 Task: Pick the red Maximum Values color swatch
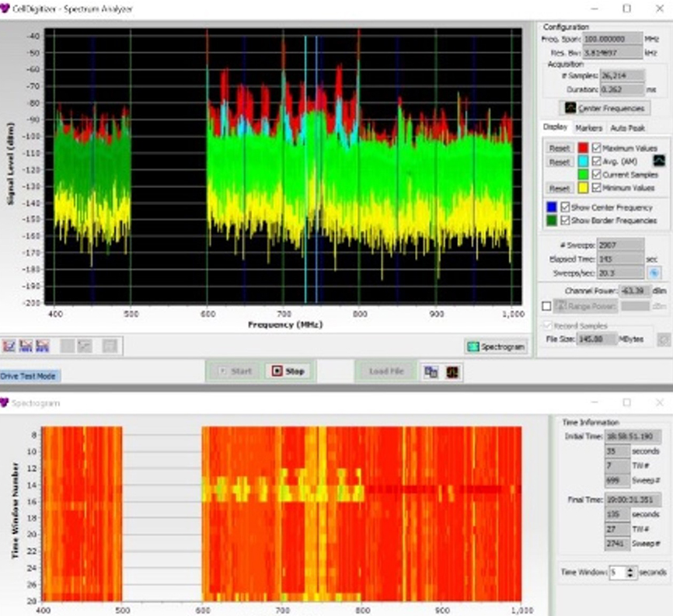point(583,148)
